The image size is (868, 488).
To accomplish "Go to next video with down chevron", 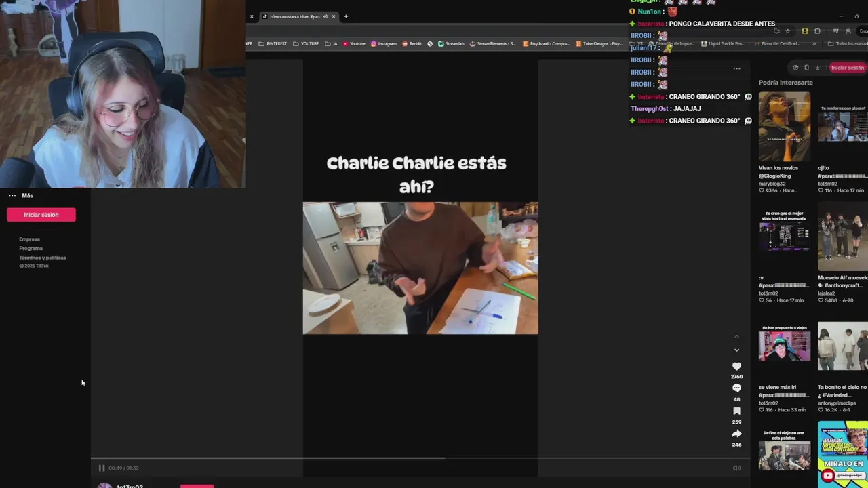I will tap(736, 350).
